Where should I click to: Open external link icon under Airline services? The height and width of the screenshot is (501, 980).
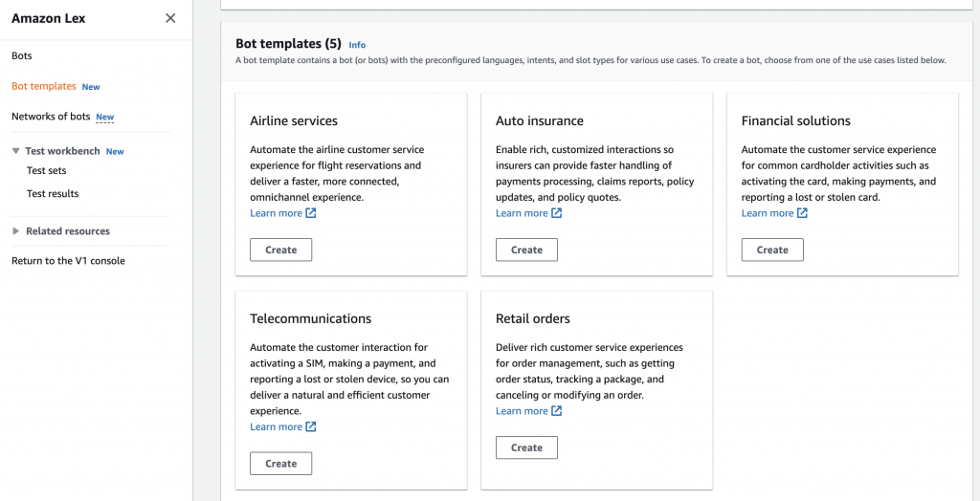(x=311, y=213)
